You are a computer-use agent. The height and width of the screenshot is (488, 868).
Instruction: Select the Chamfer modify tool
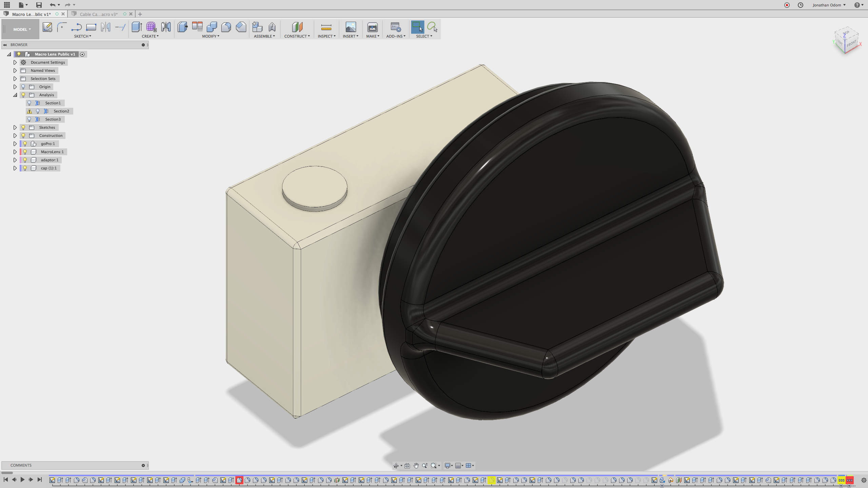pyautogui.click(x=241, y=27)
